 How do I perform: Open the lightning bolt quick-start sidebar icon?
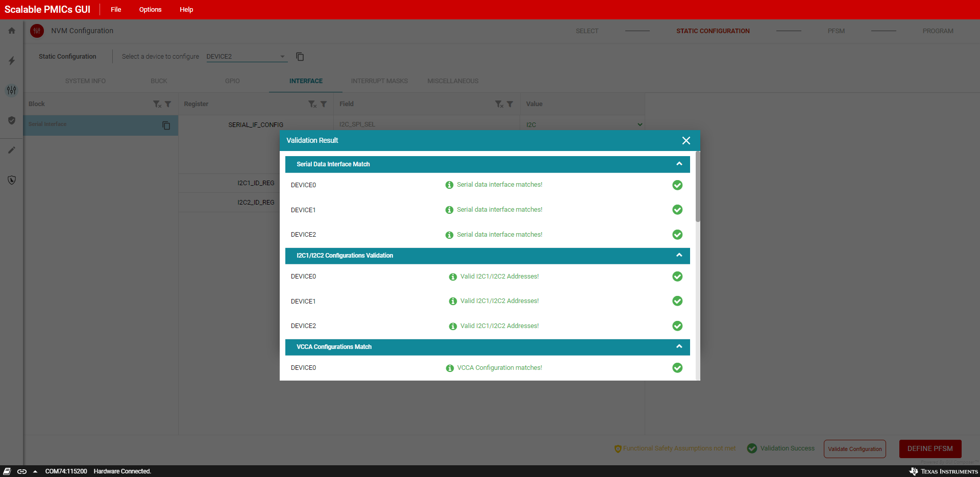12,61
